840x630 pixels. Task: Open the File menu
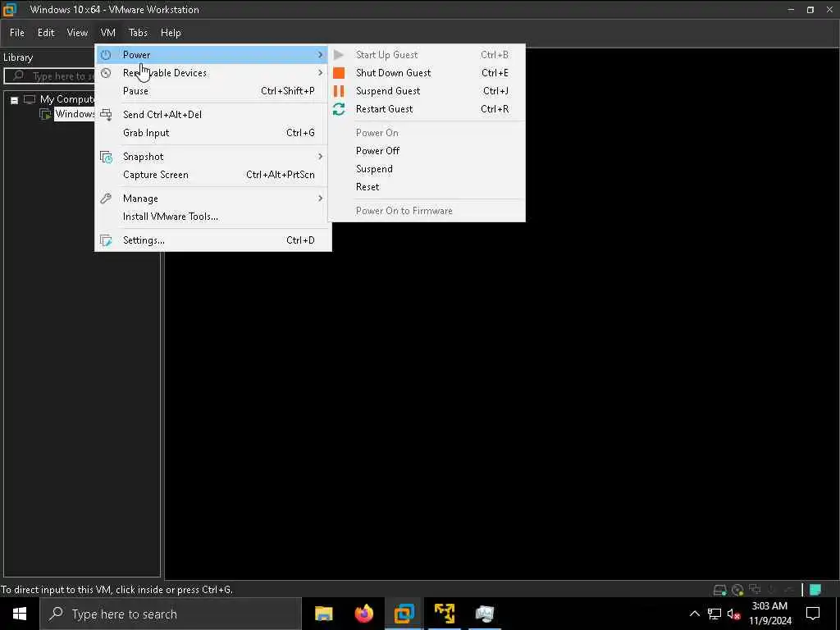17,33
